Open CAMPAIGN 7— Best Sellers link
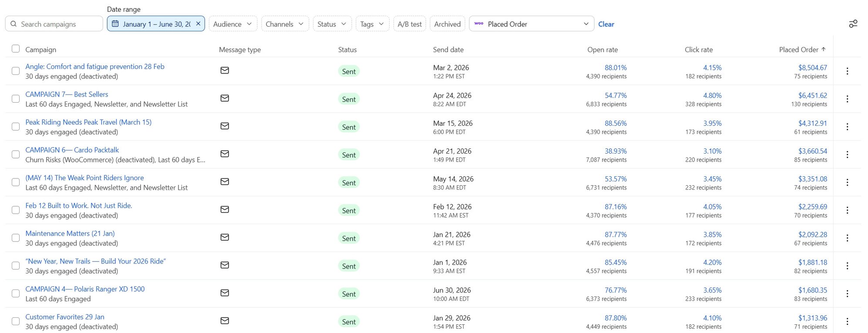Viewport: 868px width, 333px height. pos(67,94)
